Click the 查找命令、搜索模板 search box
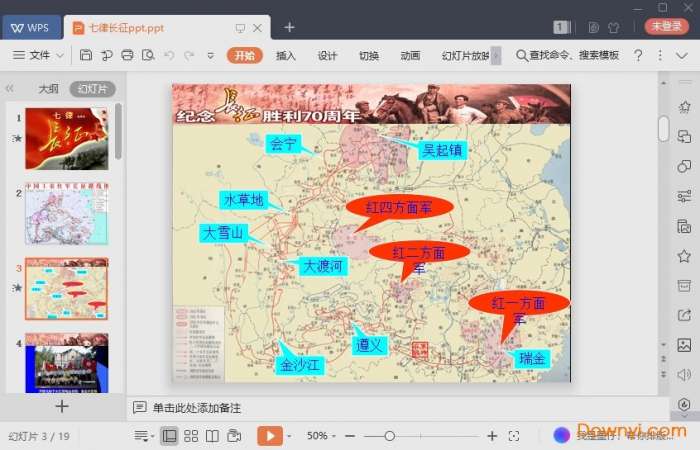Screen dimensions: 700x450 [x=567, y=55]
